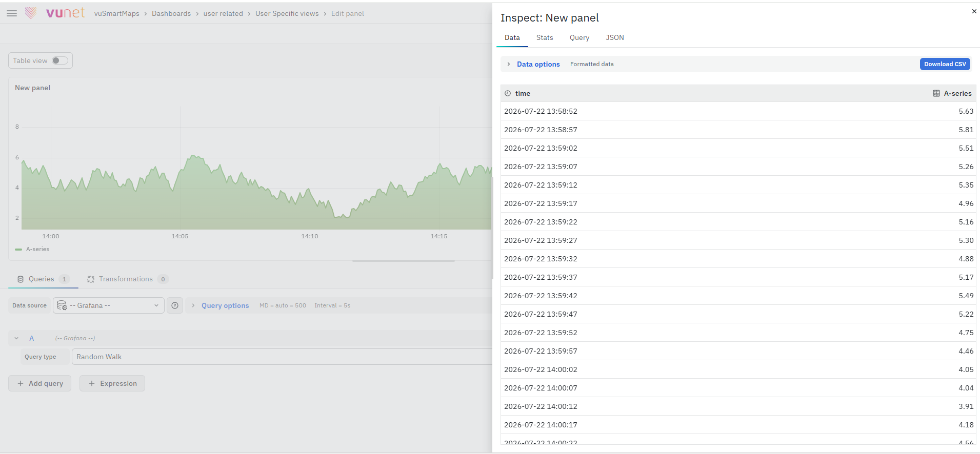Sort by the A-series column header
Viewport: 980px width, 454px height.
click(957, 93)
